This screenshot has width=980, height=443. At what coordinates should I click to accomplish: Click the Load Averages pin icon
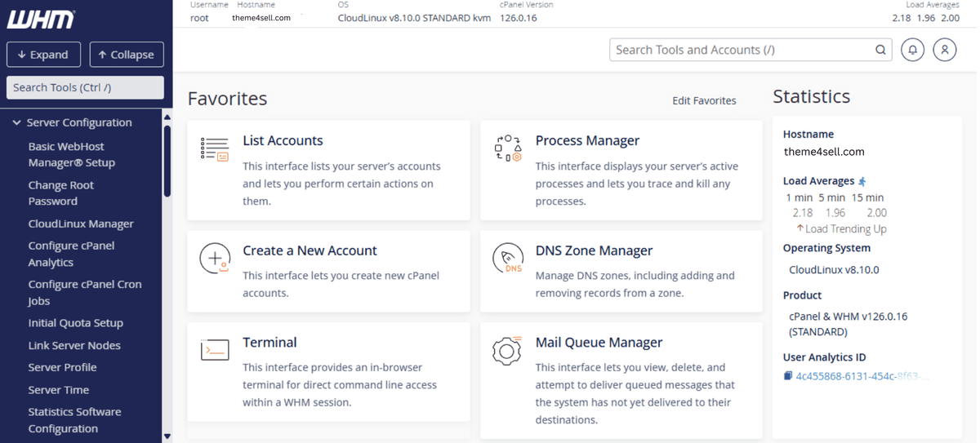pyautogui.click(x=862, y=181)
